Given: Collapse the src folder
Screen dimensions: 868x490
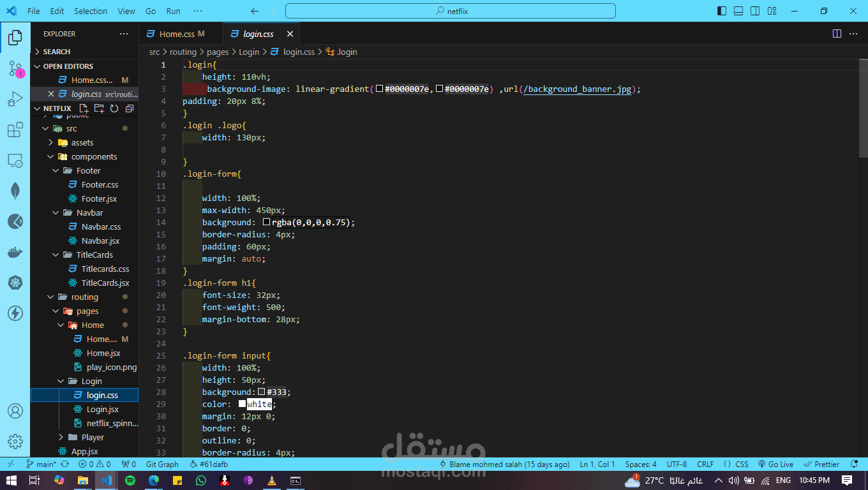Looking at the screenshot, I should [x=84, y=128].
